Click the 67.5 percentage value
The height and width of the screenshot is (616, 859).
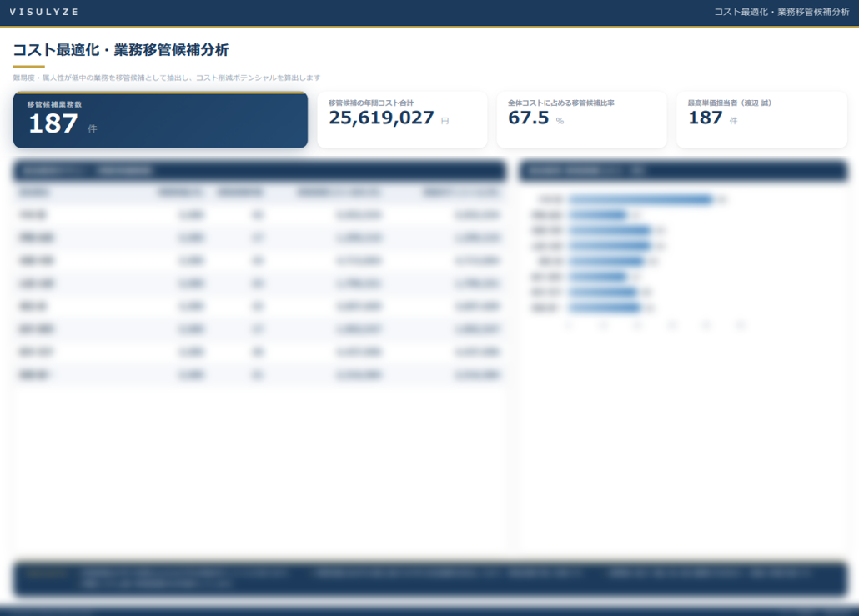(x=529, y=118)
